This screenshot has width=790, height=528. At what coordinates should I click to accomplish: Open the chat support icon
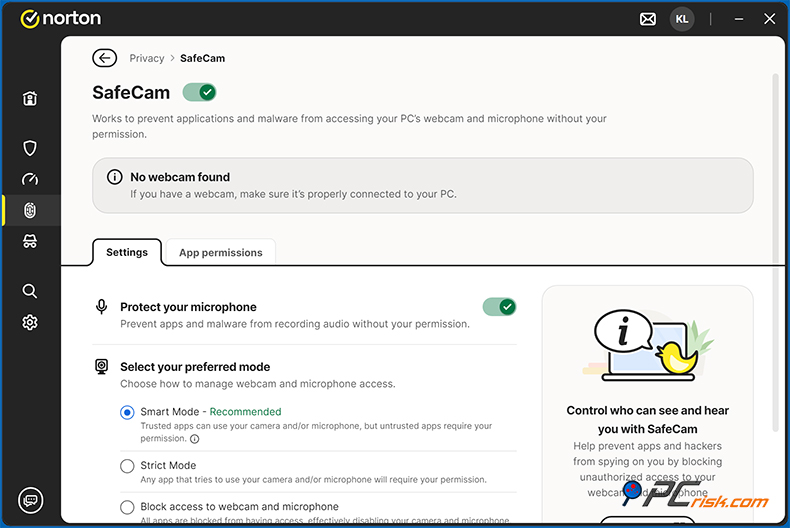coord(30,500)
